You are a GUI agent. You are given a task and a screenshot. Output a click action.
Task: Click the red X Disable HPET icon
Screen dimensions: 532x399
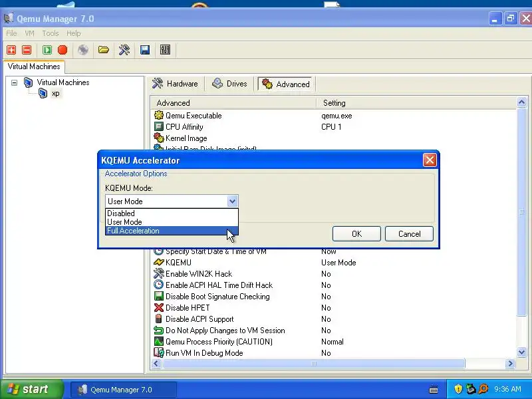158,307
